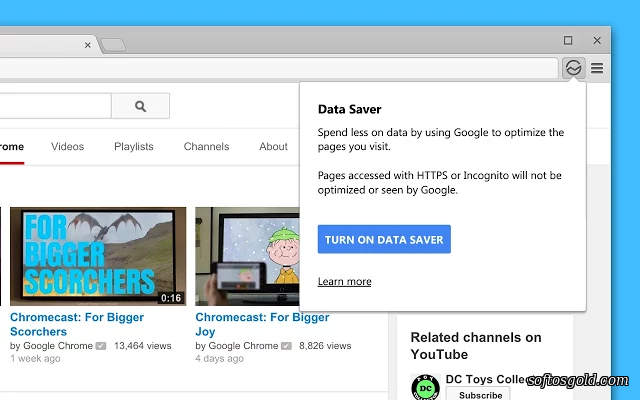Switch to the Videos tab
The width and height of the screenshot is (640, 400).
click(x=67, y=147)
